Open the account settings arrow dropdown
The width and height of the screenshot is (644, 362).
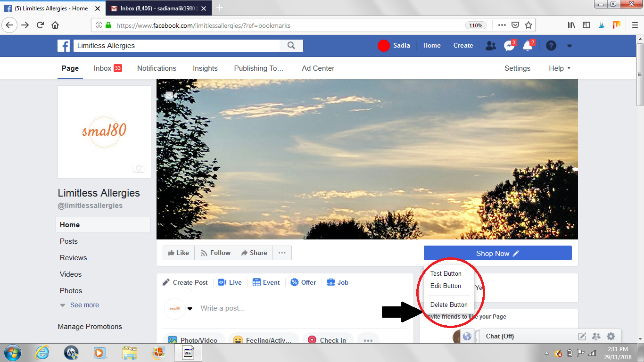pyautogui.click(x=569, y=45)
